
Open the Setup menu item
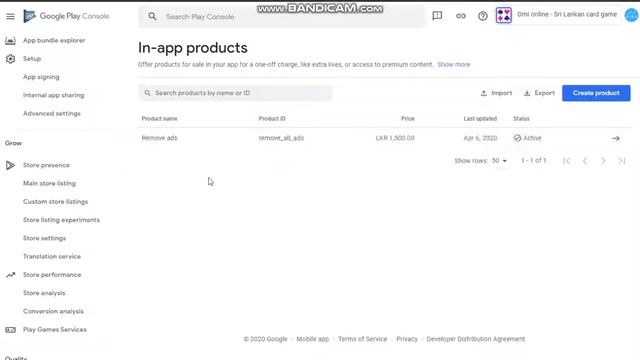click(32, 59)
